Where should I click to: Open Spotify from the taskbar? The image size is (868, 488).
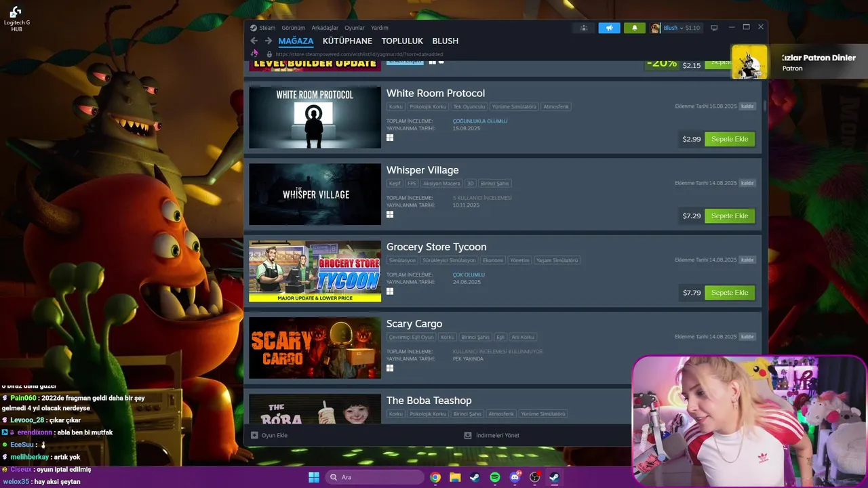[495, 477]
